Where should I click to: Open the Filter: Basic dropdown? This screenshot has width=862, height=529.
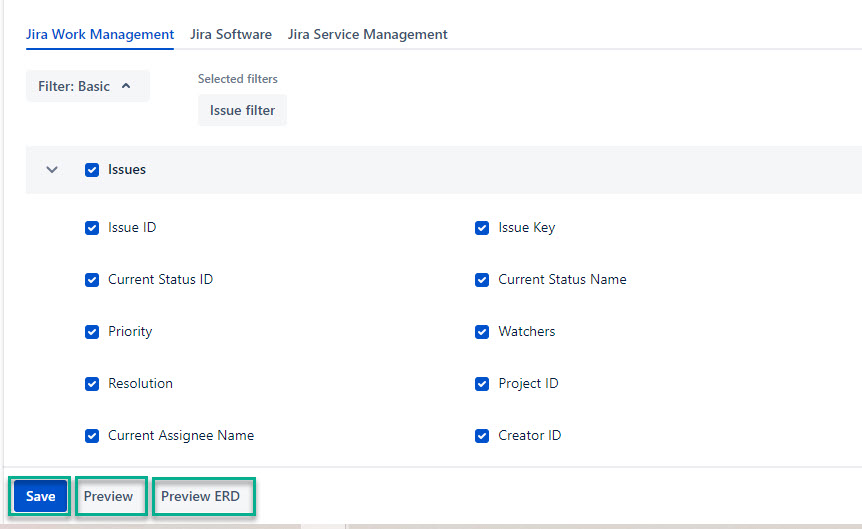click(87, 86)
